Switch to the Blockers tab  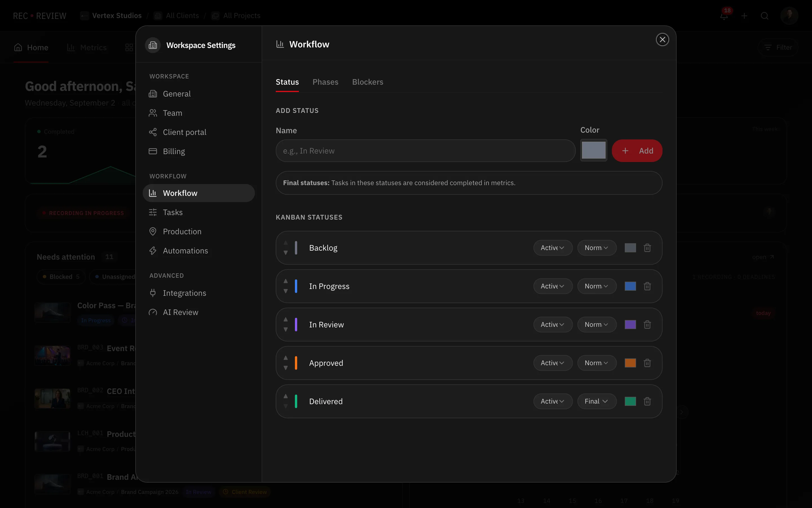367,82
